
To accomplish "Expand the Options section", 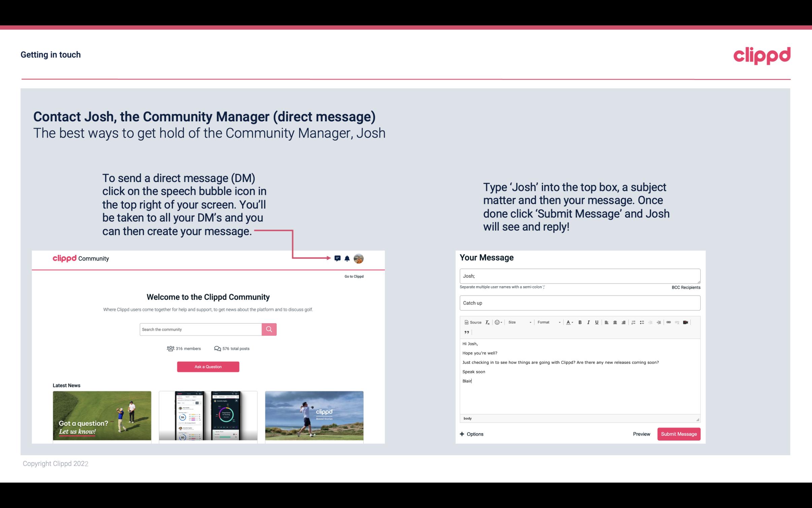I will pyautogui.click(x=471, y=434).
